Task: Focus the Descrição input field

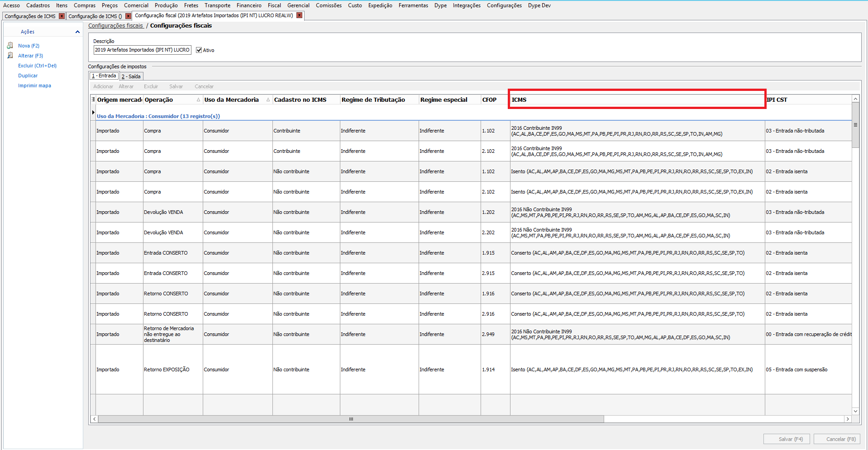Action: [142, 50]
